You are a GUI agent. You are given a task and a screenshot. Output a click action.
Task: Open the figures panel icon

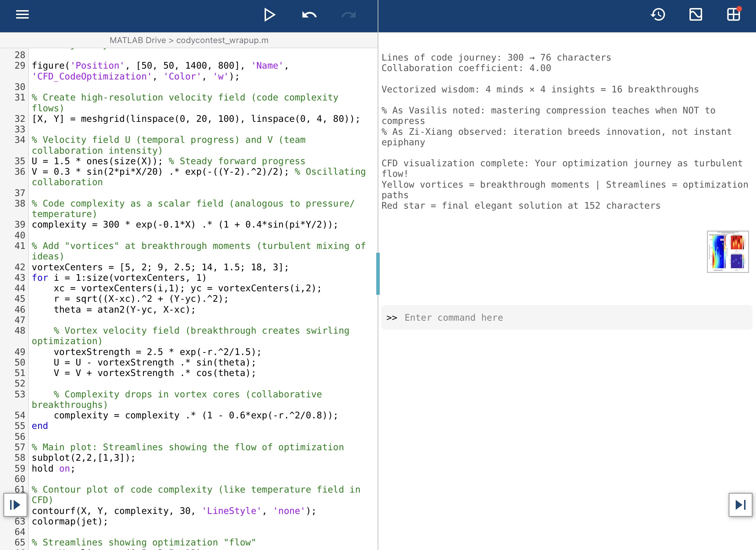[x=696, y=15]
